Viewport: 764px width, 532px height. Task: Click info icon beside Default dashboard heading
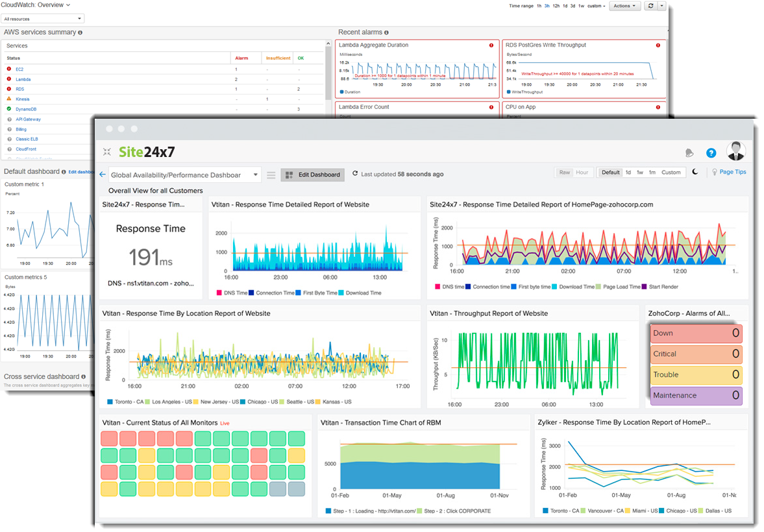pos(64,172)
